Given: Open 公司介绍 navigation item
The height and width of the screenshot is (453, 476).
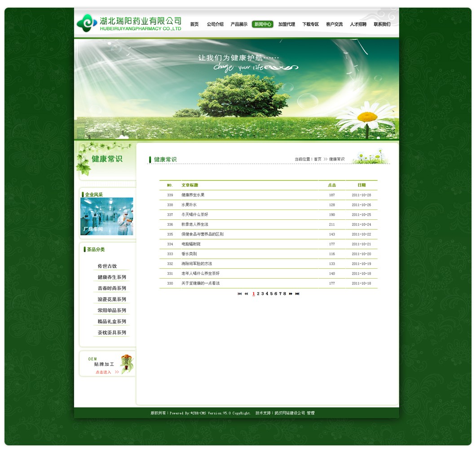Looking at the screenshot, I should (x=215, y=24).
